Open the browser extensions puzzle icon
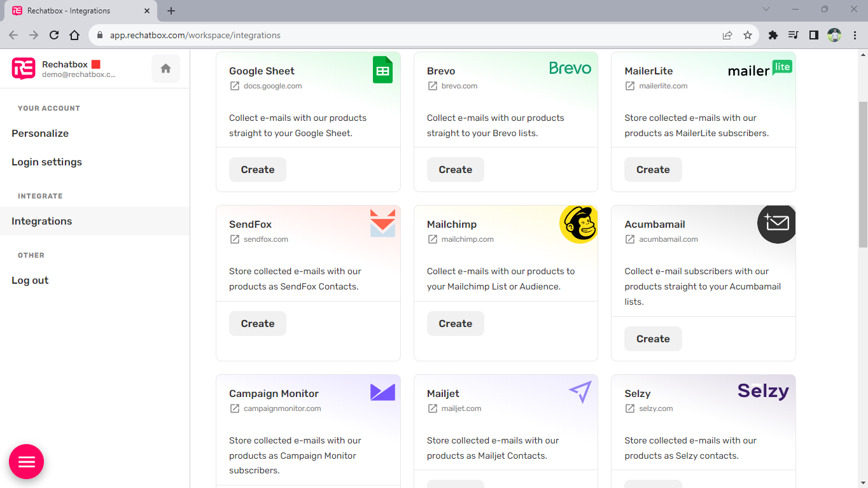Viewport: 868px width, 488px height. [773, 36]
